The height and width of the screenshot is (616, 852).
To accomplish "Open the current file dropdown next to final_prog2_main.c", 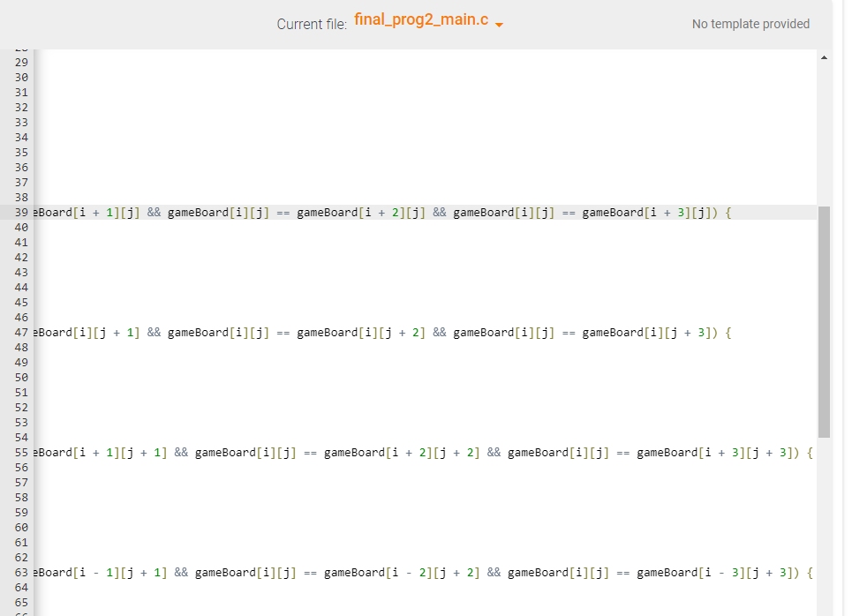I will [501, 23].
